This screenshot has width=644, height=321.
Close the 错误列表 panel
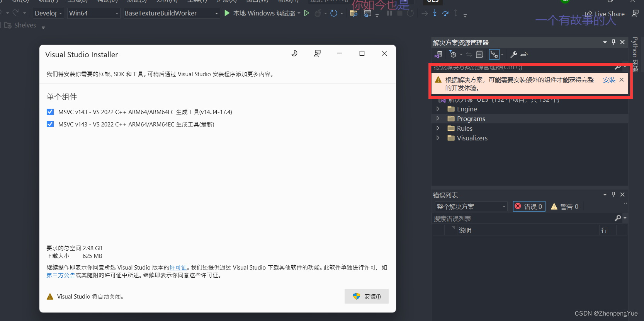[x=622, y=195]
